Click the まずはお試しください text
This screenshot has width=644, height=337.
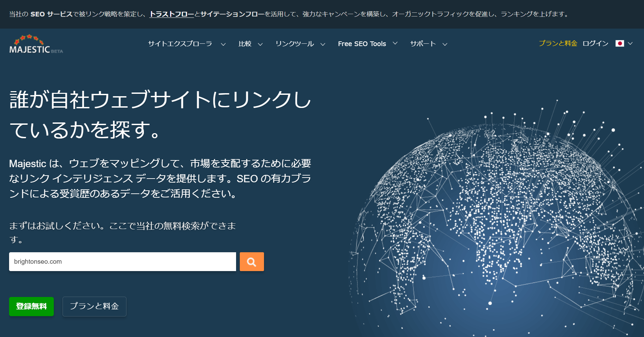(x=122, y=232)
